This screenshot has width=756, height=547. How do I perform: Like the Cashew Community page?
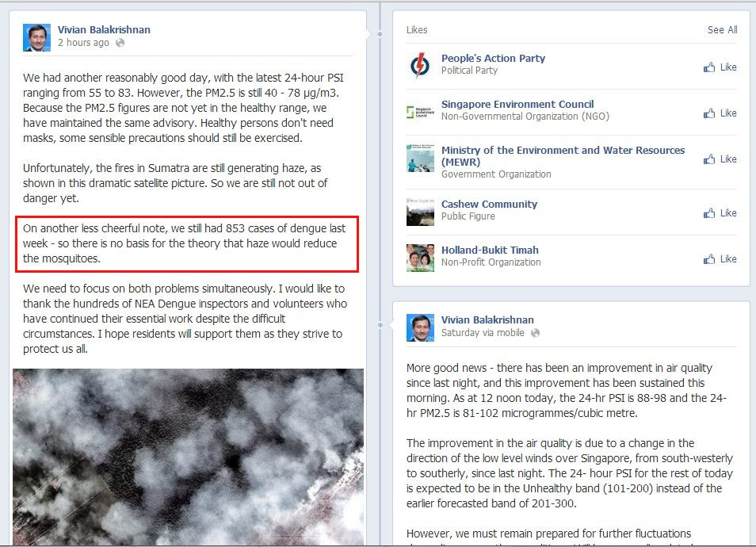tap(720, 212)
